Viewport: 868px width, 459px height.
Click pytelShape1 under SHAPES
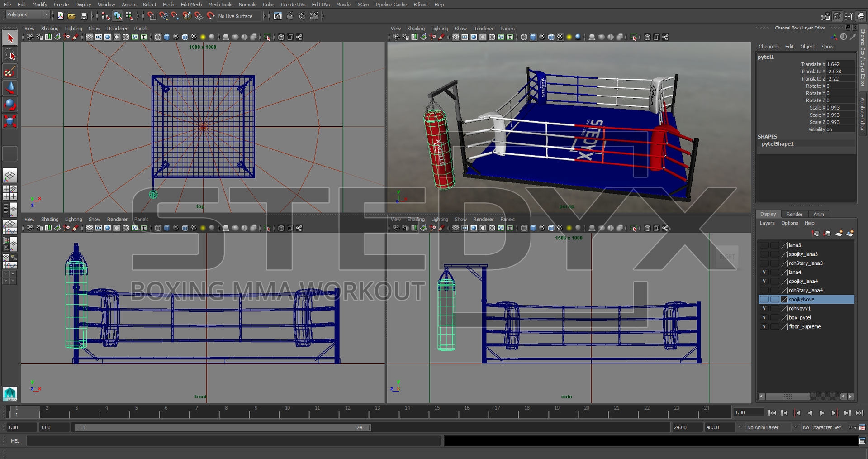click(x=778, y=144)
